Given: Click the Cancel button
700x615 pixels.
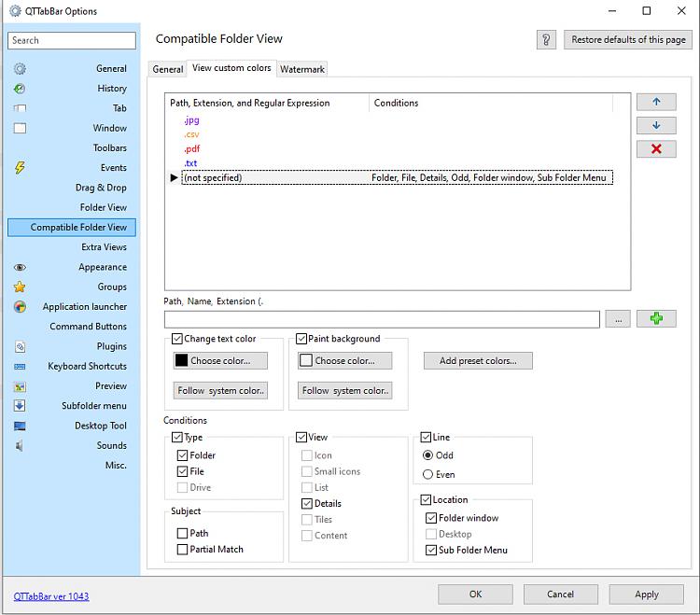Looking at the screenshot, I should click(x=560, y=594).
